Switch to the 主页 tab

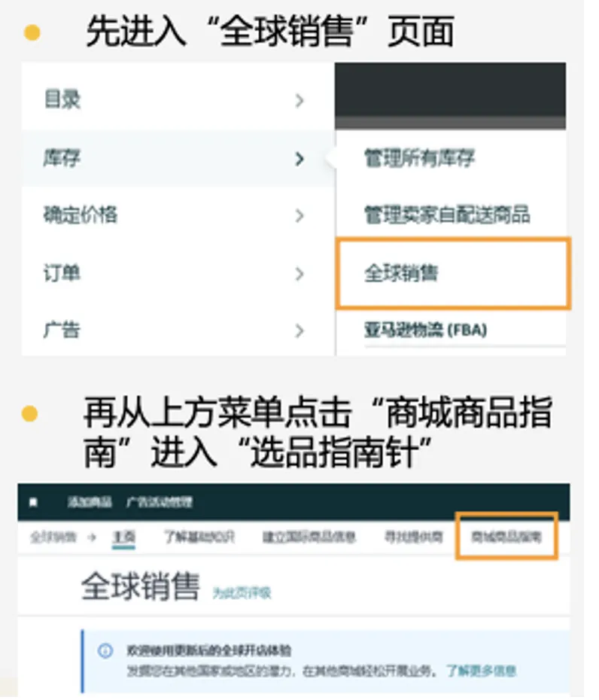click(123, 537)
